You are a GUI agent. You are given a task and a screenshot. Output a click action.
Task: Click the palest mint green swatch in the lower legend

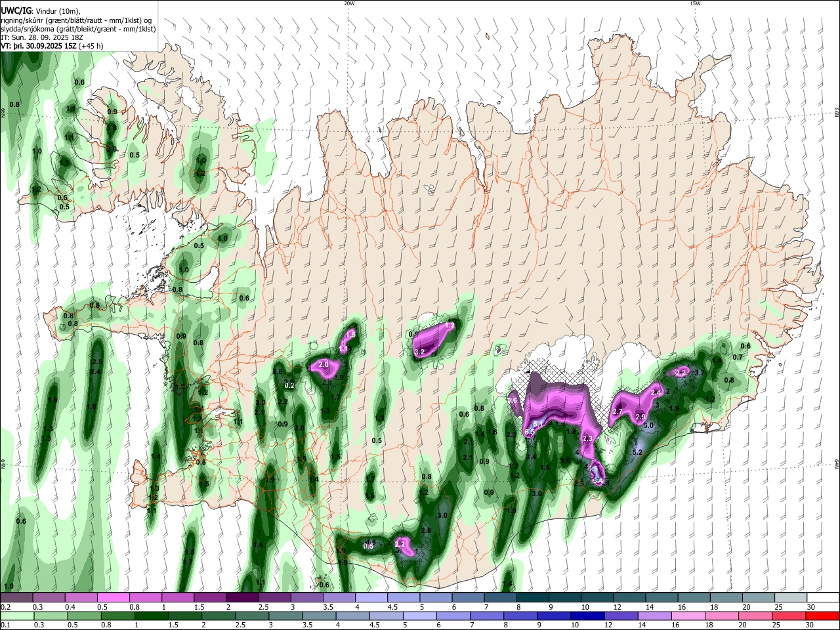(17, 616)
